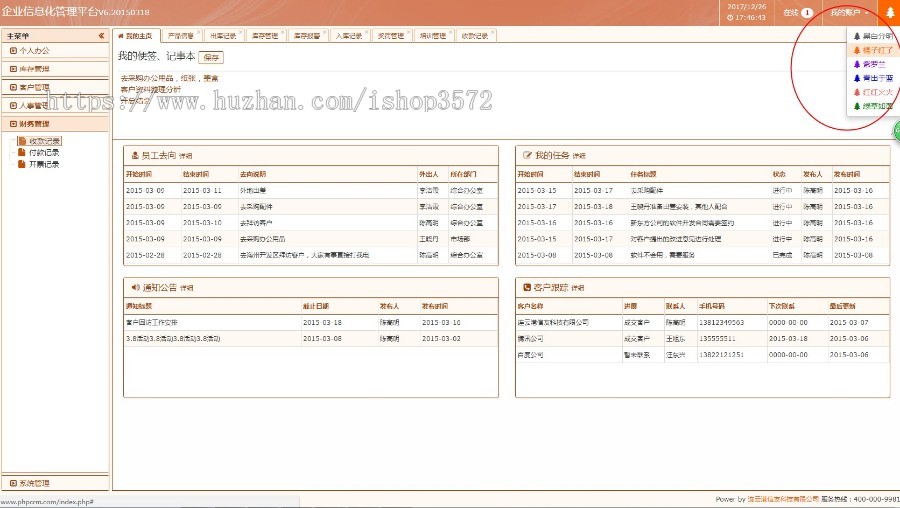
Task: Select the customer row with phone 13812349563
Action: (703, 323)
